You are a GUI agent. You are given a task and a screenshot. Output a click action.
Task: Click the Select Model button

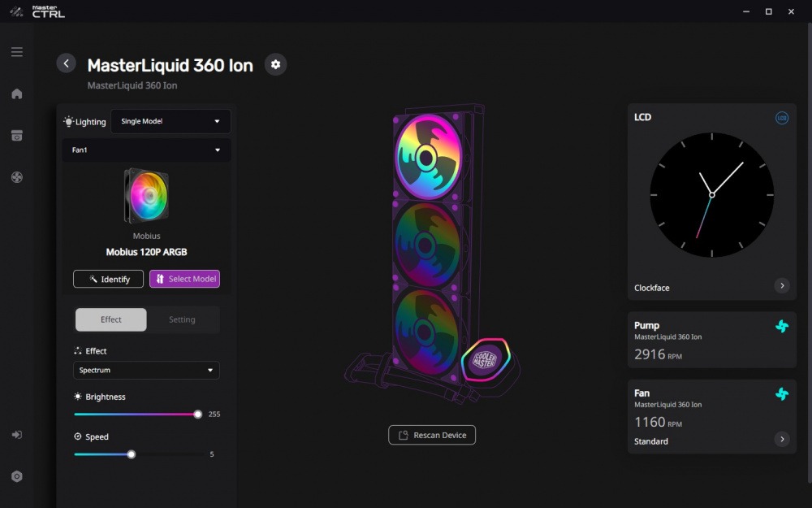click(185, 279)
